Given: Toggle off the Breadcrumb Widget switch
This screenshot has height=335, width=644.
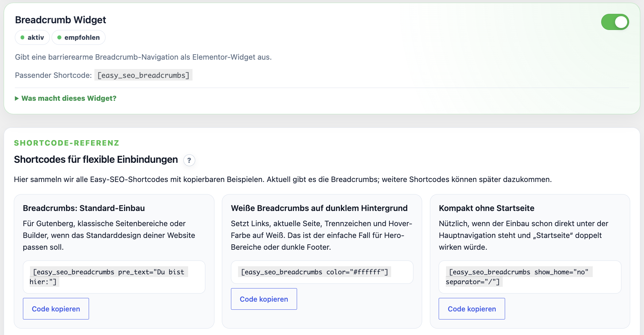Looking at the screenshot, I should pyautogui.click(x=615, y=22).
